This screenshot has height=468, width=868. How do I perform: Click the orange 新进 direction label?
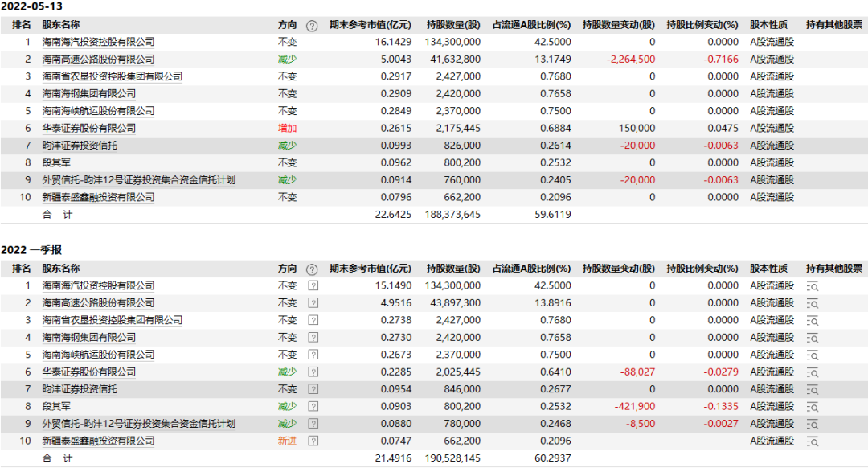tap(287, 441)
